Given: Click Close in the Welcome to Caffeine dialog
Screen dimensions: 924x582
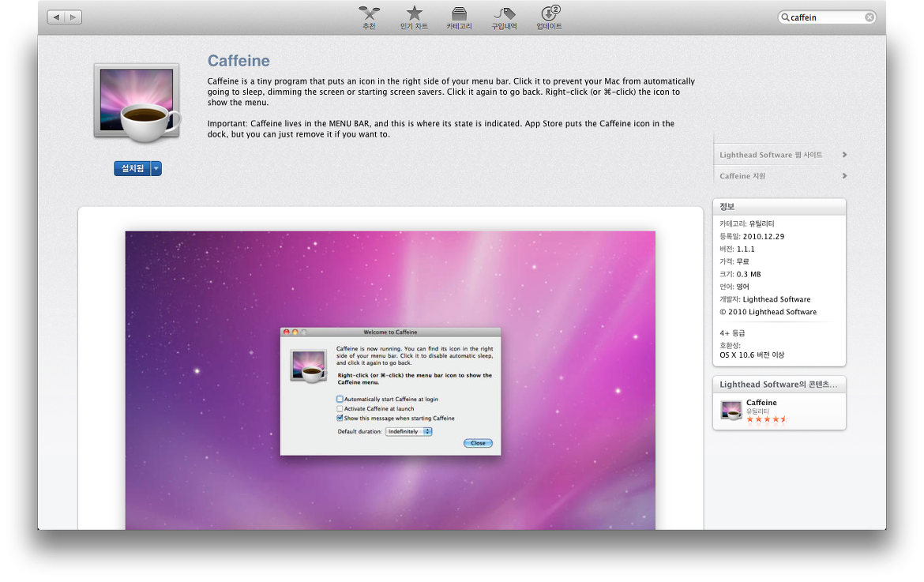Looking at the screenshot, I should point(478,443).
